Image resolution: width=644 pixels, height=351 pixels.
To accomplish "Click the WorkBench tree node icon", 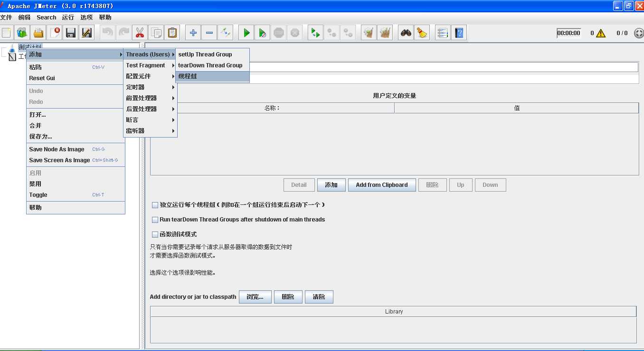I will pyautogui.click(x=12, y=57).
